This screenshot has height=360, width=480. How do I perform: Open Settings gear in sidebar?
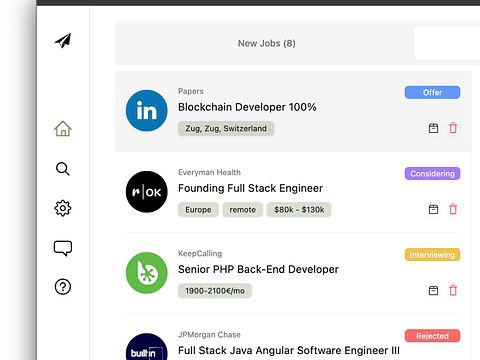[63, 208]
